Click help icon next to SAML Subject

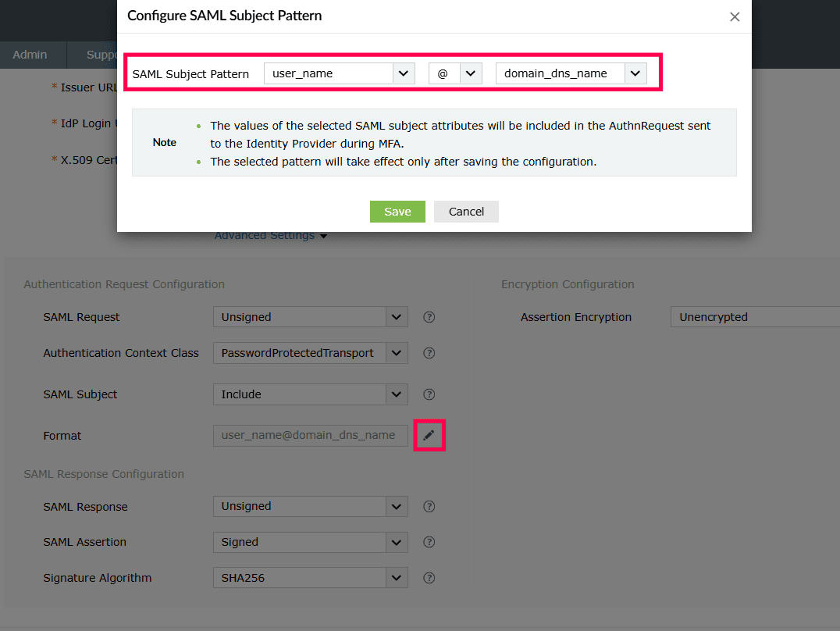click(429, 394)
